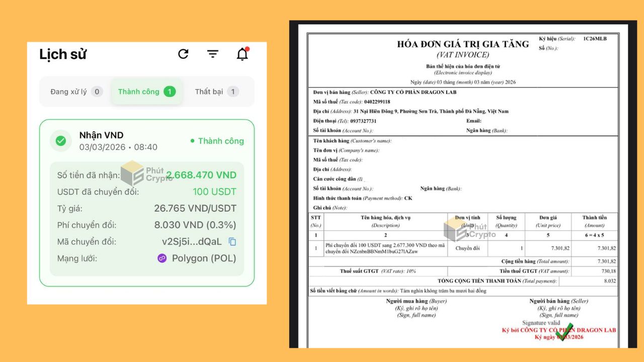This screenshot has width=644, height=362.
Task: Click the phone number 0937327731
Action: (363, 121)
